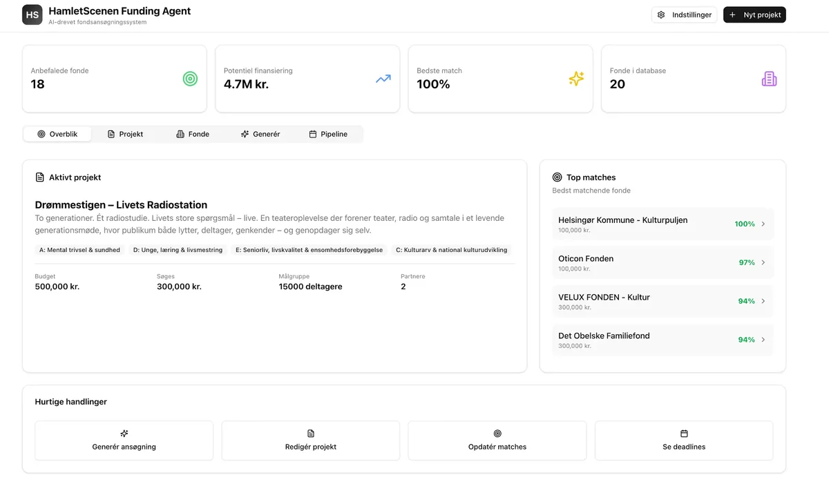
Task: Open Indstillinger from the header
Action: pyautogui.click(x=684, y=14)
